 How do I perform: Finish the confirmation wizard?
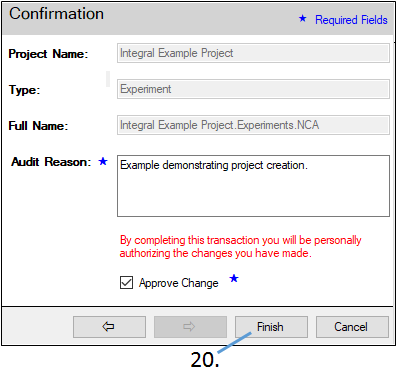[x=271, y=327]
